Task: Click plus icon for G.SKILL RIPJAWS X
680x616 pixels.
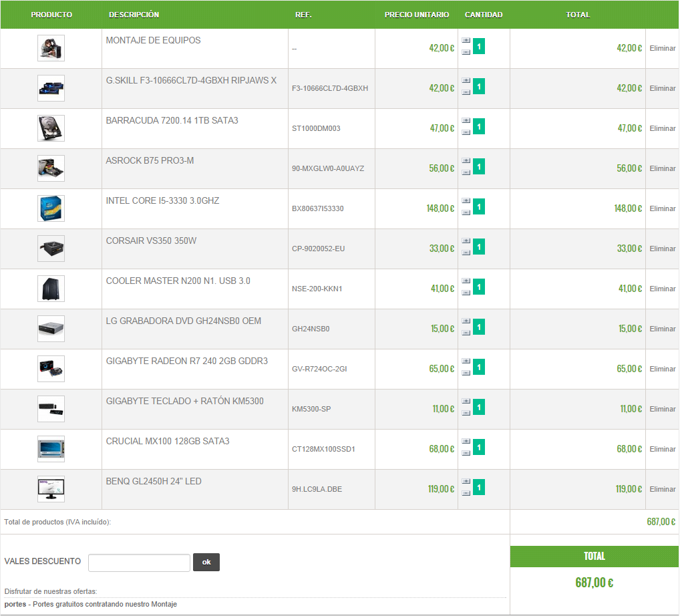Action: (x=466, y=81)
